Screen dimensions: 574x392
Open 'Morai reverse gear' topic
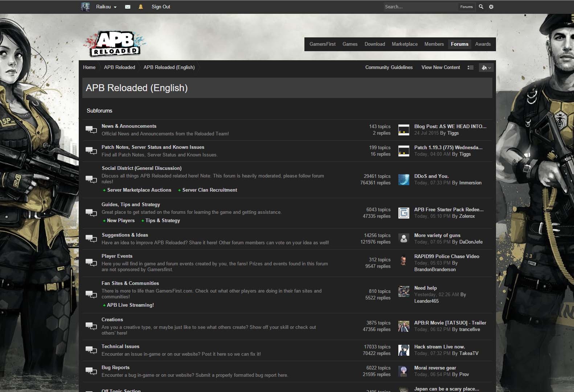(x=435, y=368)
